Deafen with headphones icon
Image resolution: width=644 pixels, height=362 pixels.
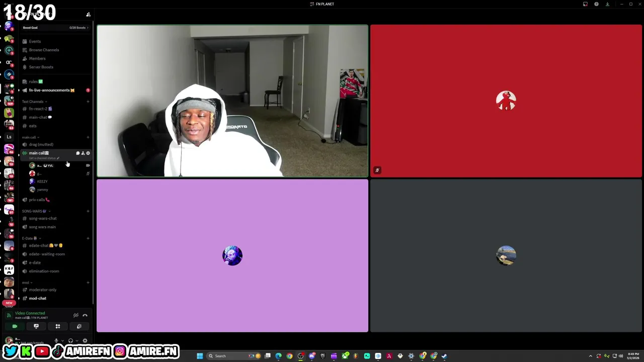[x=70, y=341]
